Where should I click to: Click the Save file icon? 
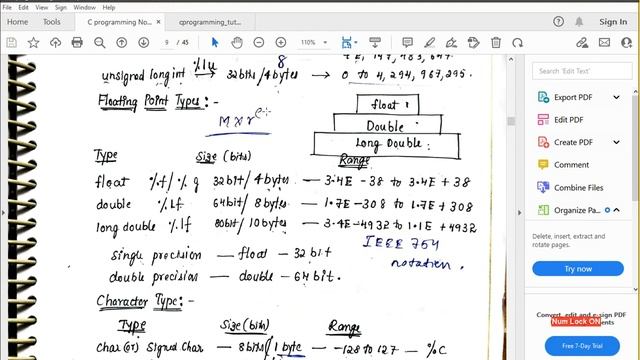pos(11,42)
